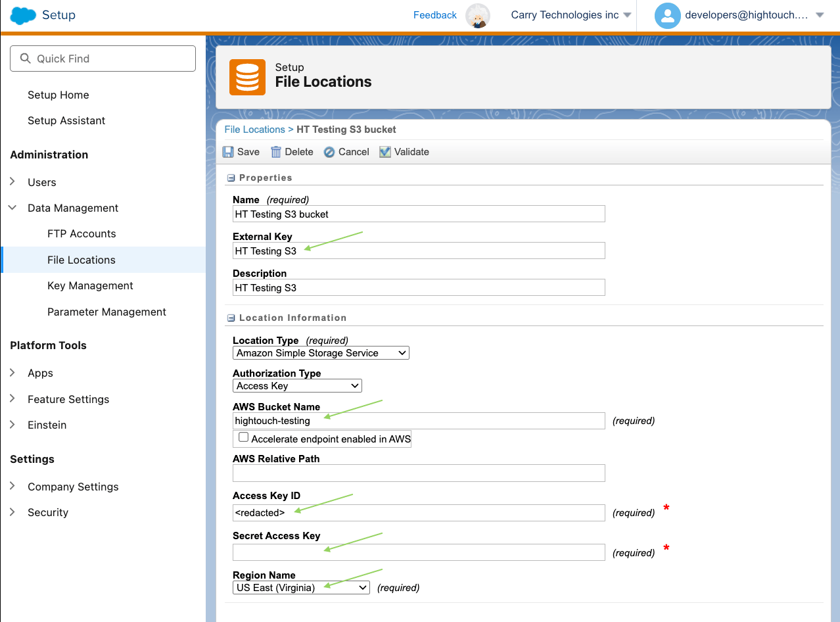This screenshot has height=622, width=840.
Task: Click the Delete trash can icon
Action: (276, 152)
